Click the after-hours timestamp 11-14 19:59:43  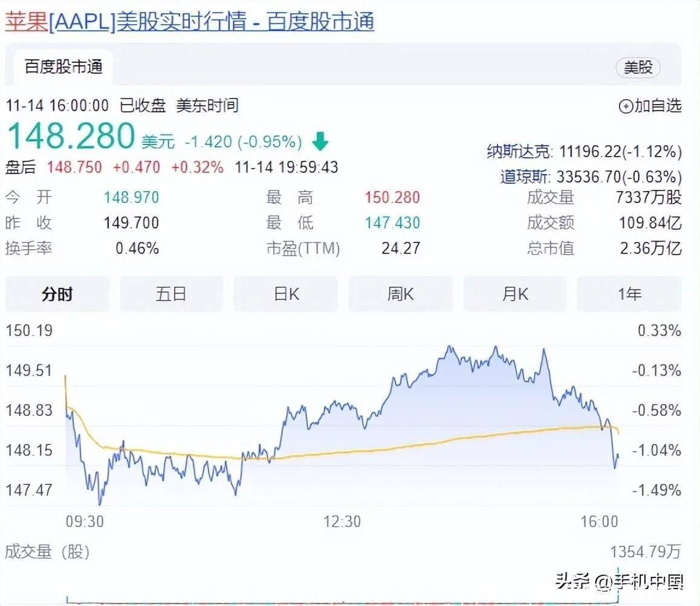tap(287, 168)
